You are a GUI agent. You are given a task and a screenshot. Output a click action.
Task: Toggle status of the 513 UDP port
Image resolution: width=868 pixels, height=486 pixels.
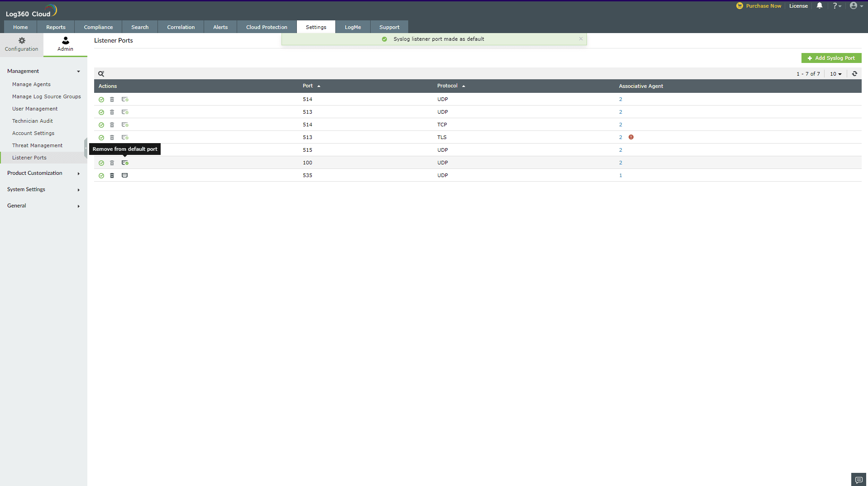(101, 112)
